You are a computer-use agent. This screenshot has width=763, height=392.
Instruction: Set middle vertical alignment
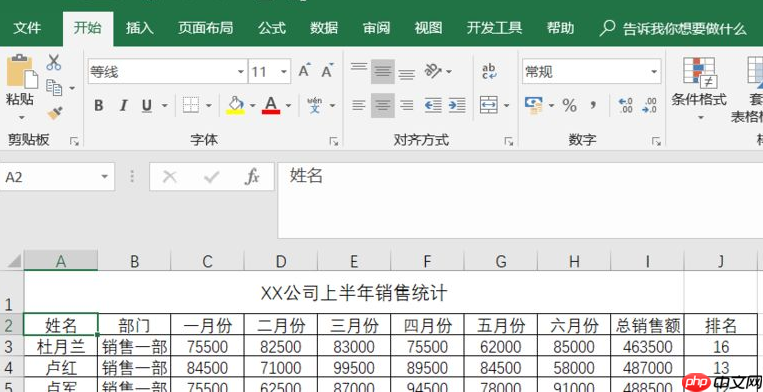click(383, 71)
